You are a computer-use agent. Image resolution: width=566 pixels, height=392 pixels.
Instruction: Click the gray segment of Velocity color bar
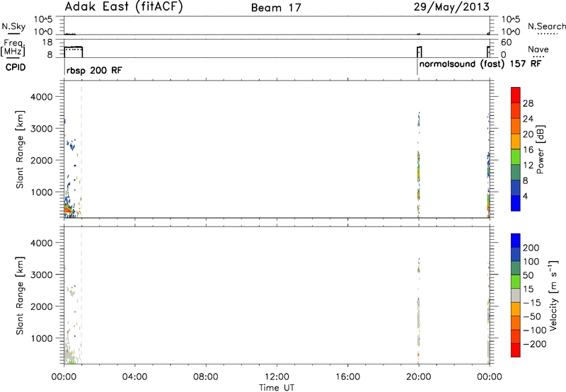coord(516,295)
